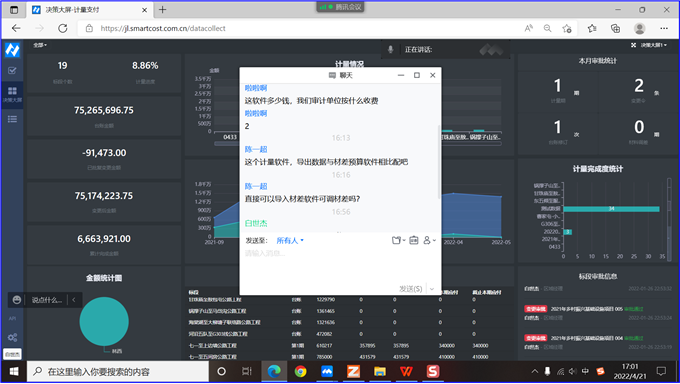Screen dimensions: 680x384
Task: Click table cell 1361465 in bottom table
Action: (x=325, y=311)
